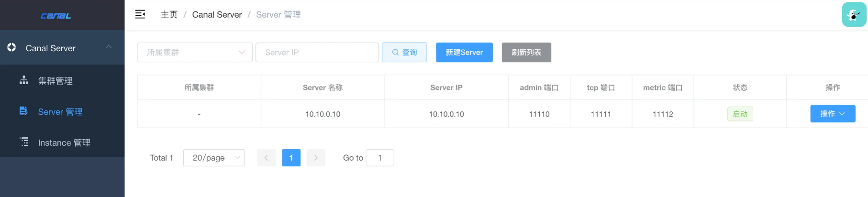Click the admin 端口 column header
Image resolution: width=868 pixels, height=197 pixels.
(x=539, y=88)
